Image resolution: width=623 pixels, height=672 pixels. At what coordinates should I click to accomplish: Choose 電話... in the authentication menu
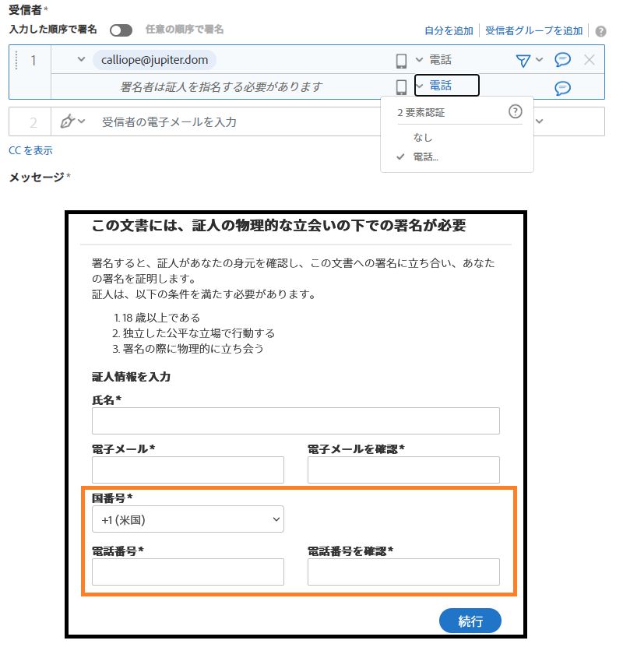[x=425, y=157]
